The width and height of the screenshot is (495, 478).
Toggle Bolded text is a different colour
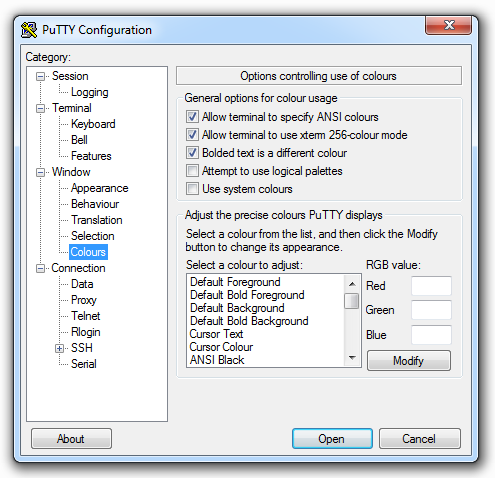192,153
